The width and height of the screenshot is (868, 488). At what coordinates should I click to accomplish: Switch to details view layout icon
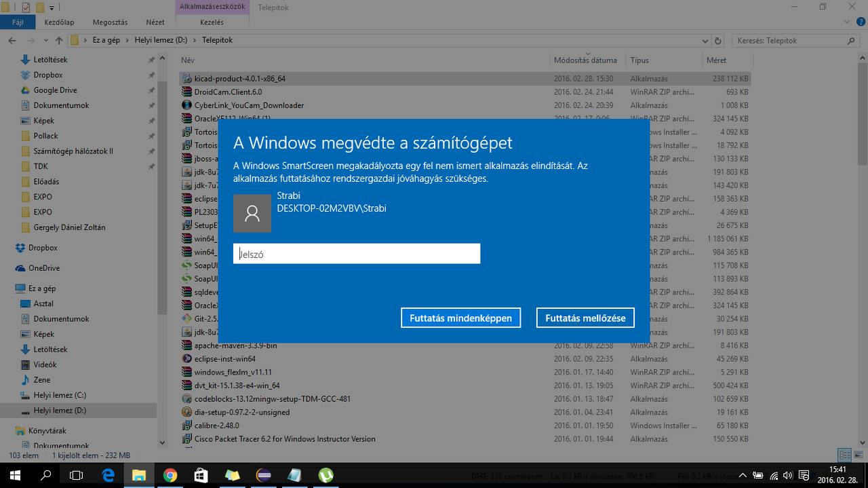(845, 455)
